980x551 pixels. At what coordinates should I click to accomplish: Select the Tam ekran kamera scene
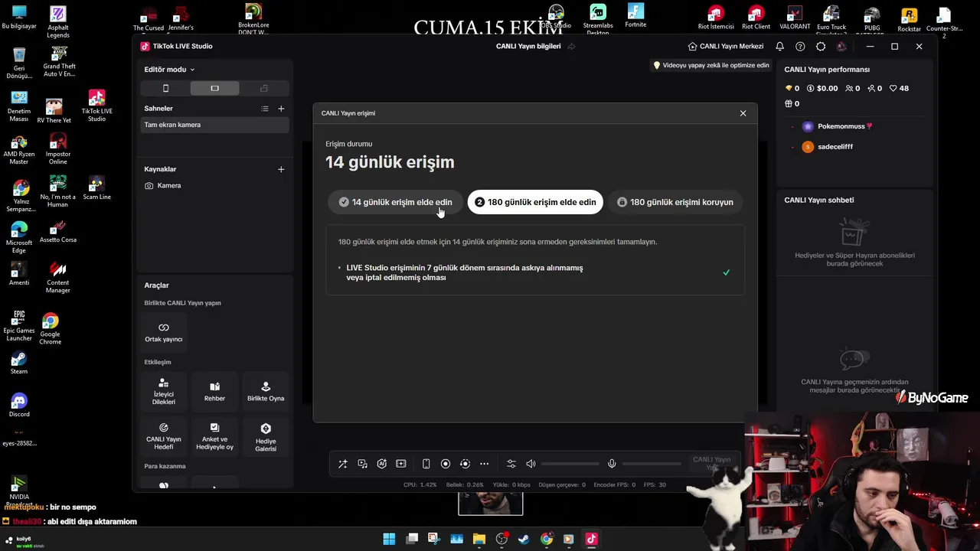coord(214,125)
